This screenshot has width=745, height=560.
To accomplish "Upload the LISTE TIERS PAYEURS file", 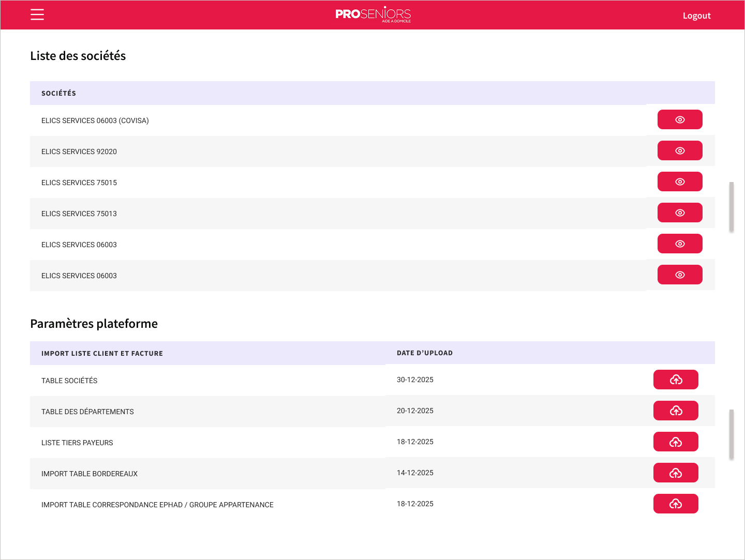I will (x=675, y=442).
